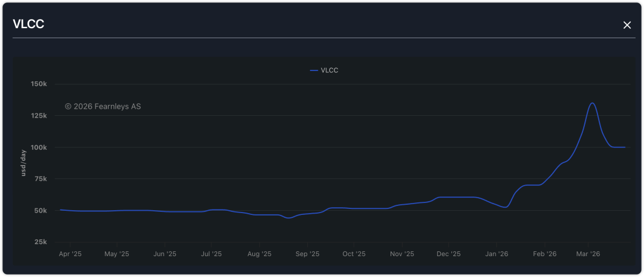The height and width of the screenshot is (277, 644).
Task: Click the 125k y-axis label
Action: coord(38,115)
